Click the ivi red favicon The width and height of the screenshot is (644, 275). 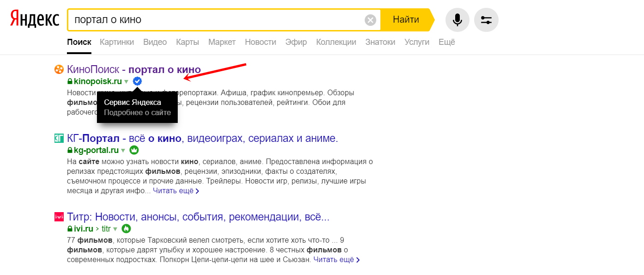click(x=59, y=217)
